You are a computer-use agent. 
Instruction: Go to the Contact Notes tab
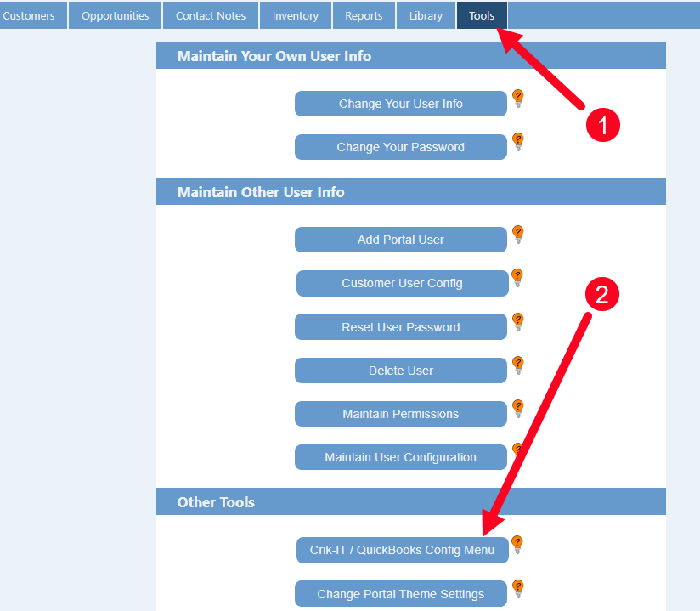211,15
